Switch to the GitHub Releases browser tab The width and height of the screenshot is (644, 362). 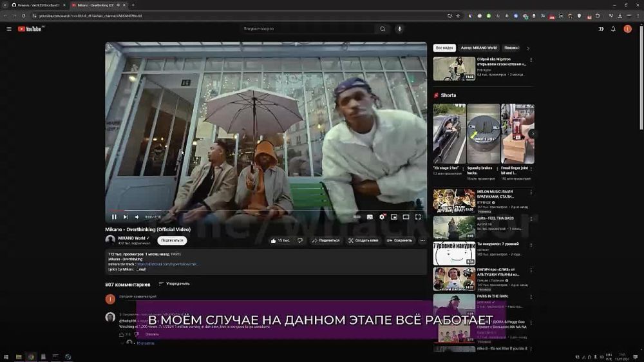[38, 5]
